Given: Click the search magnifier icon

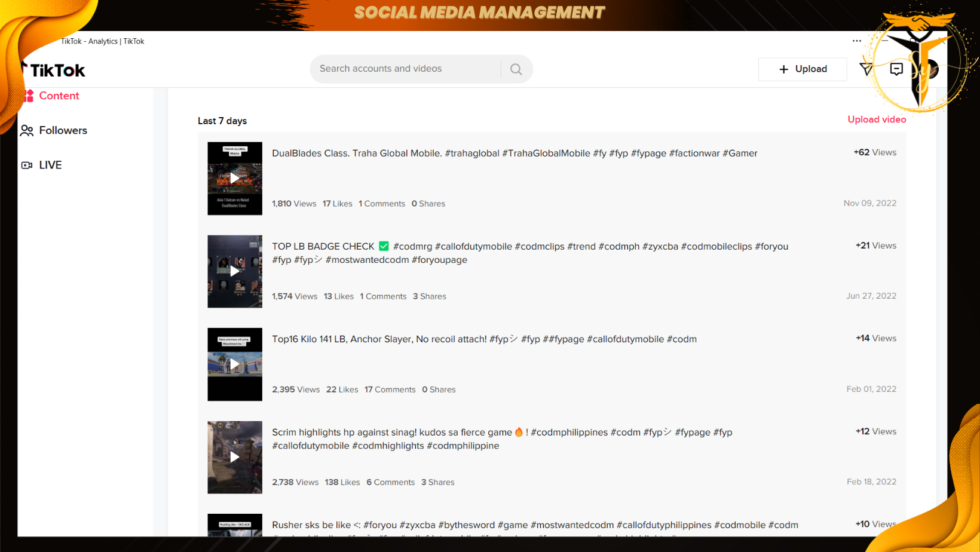Looking at the screenshot, I should click(516, 69).
